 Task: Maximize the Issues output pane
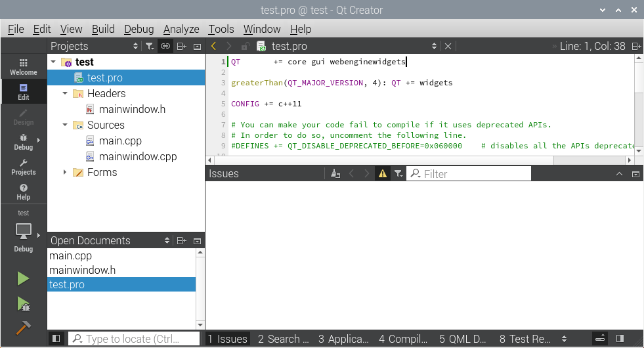pyautogui.click(x=619, y=174)
